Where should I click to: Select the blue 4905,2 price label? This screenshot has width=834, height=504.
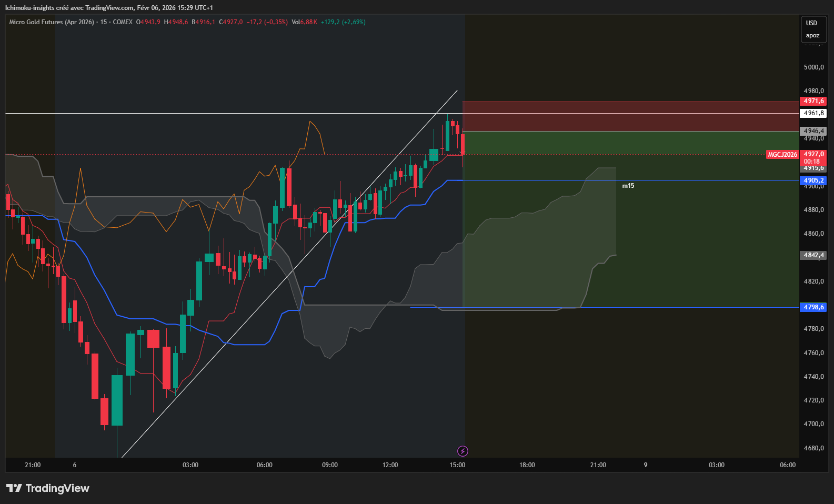813,180
